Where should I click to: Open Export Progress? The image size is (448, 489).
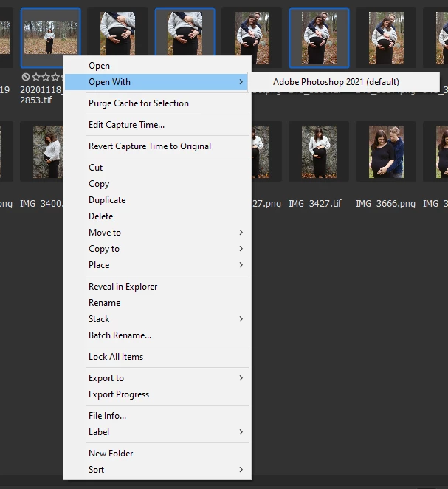click(x=157, y=394)
